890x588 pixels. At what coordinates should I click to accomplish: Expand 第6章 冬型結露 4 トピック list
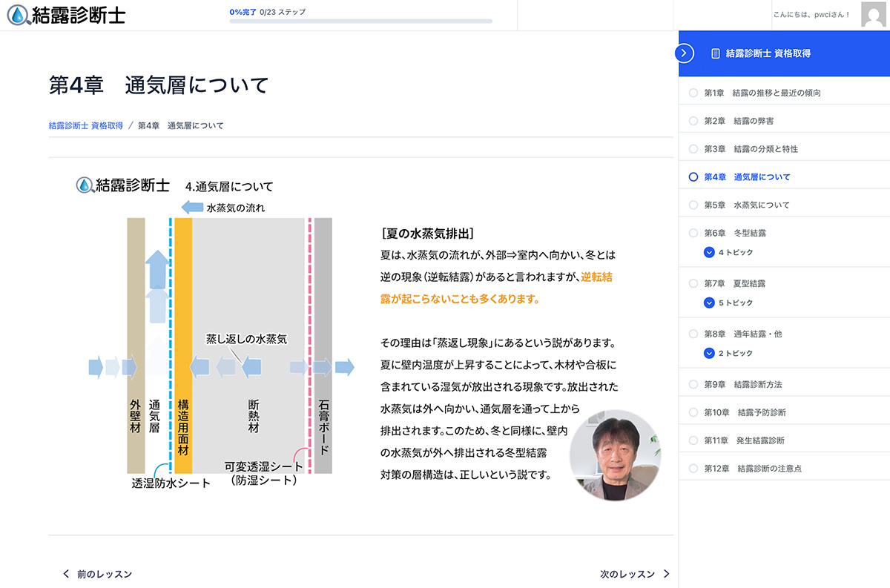710,253
